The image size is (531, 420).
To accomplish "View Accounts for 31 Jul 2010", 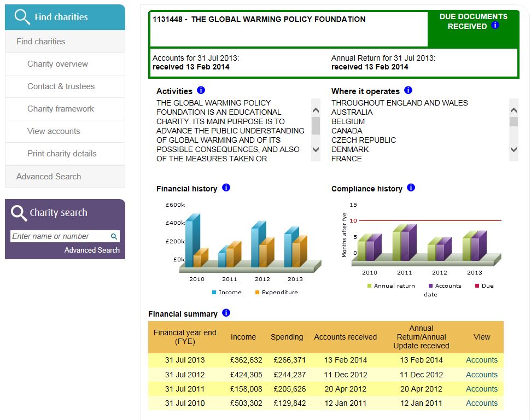I will [x=481, y=403].
